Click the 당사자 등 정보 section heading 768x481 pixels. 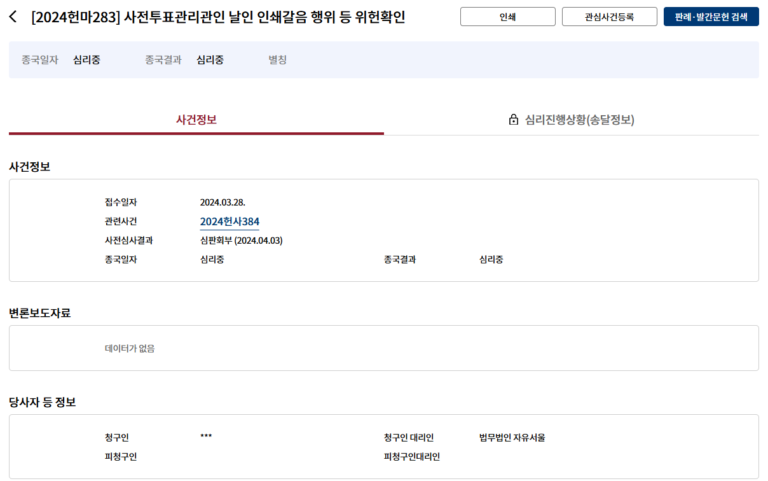click(42, 402)
